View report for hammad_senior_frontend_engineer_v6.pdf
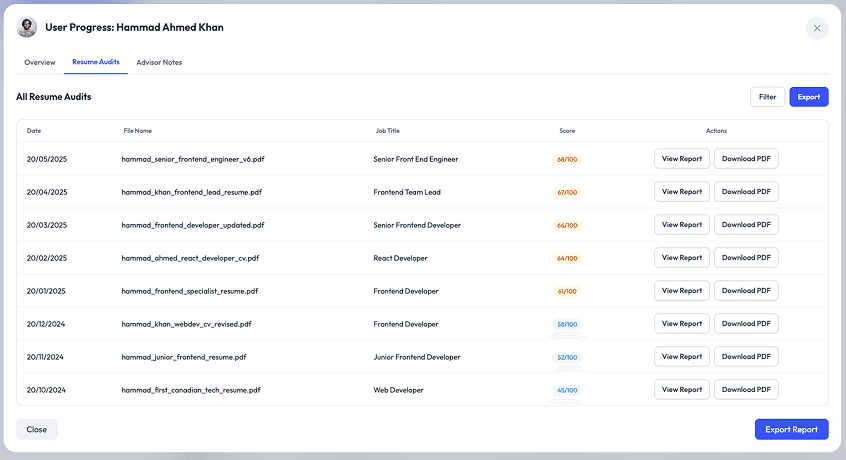This screenshot has width=846, height=460. (682, 159)
